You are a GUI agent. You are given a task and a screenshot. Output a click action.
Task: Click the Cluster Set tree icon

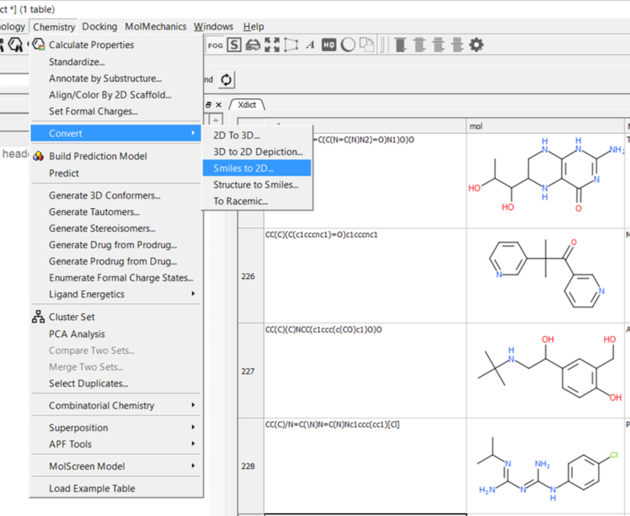point(39,317)
